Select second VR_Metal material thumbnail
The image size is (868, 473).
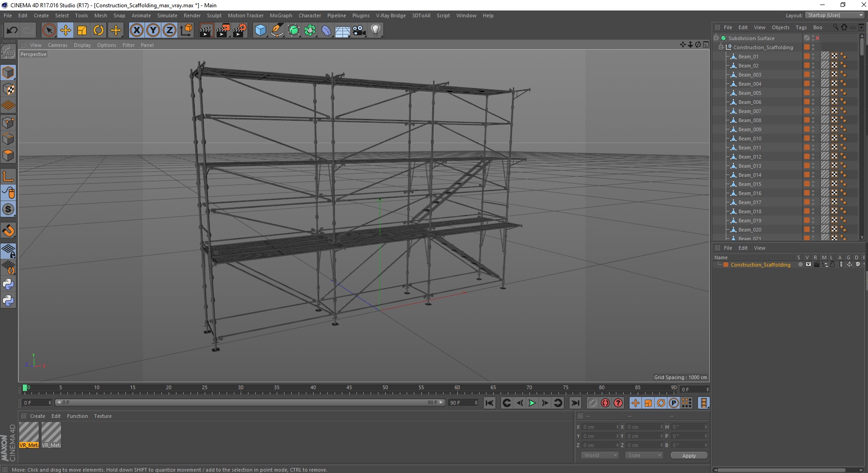pos(51,435)
